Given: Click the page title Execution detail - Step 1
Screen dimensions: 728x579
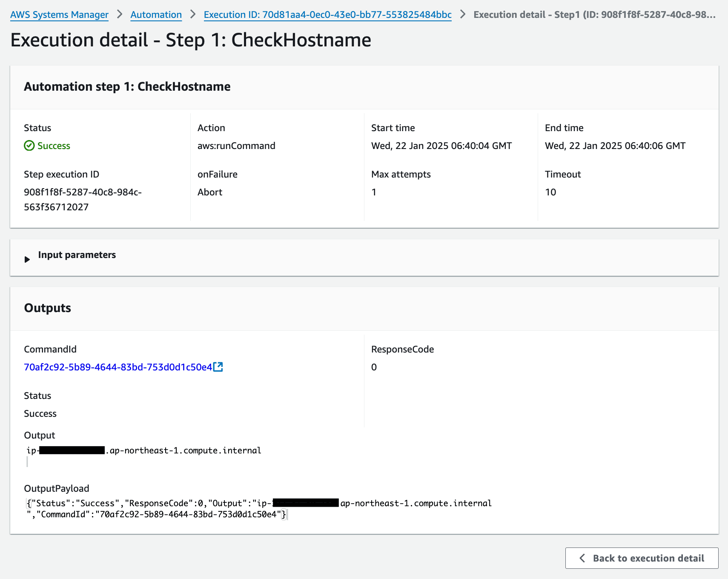Looking at the screenshot, I should (191, 40).
